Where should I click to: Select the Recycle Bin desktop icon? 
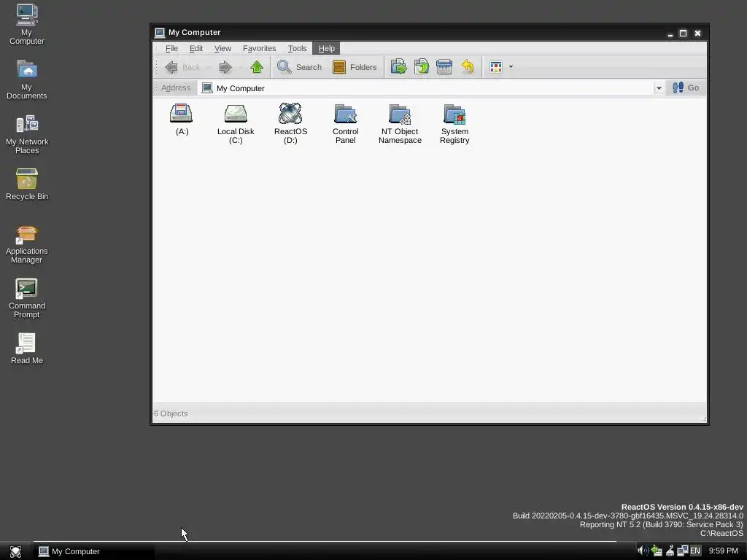pos(27,184)
